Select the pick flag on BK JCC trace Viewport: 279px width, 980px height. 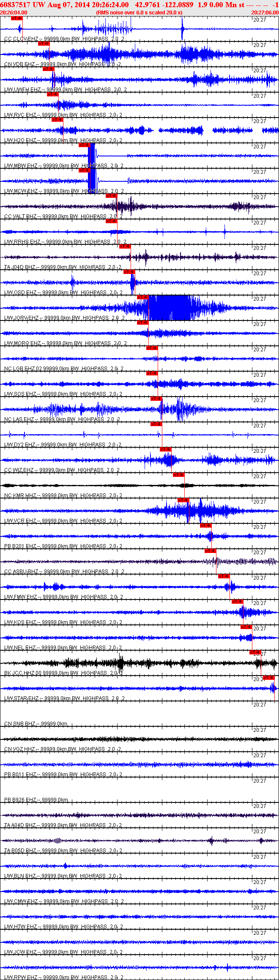[x=255, y=652]
